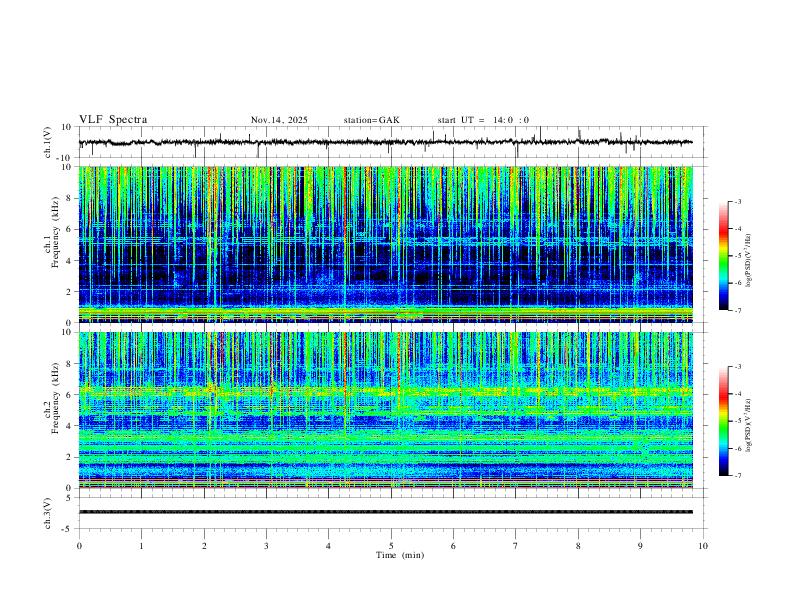Click the ch.2 spectrogram color scale bar
This screenshot has height=612, width=792.
pyautogui.click(x=723, y=421)
